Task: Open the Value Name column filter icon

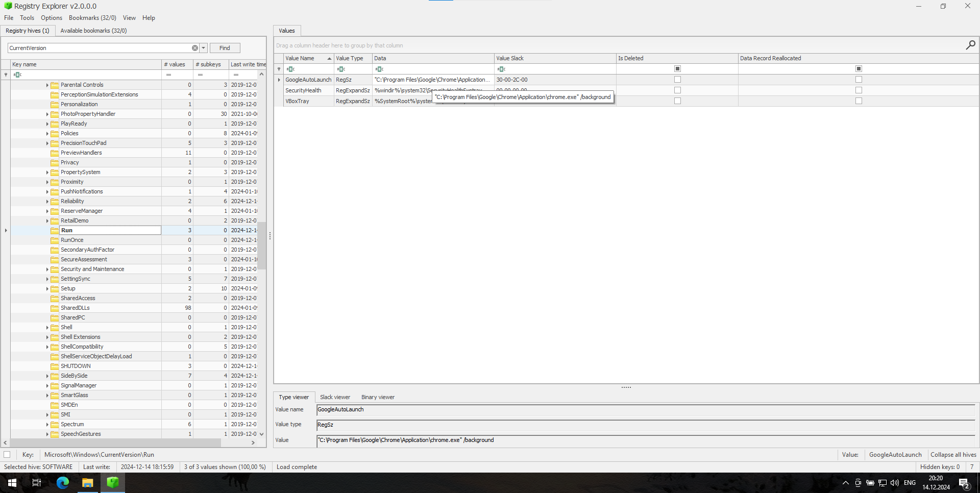Action: (x=290, y=69)
